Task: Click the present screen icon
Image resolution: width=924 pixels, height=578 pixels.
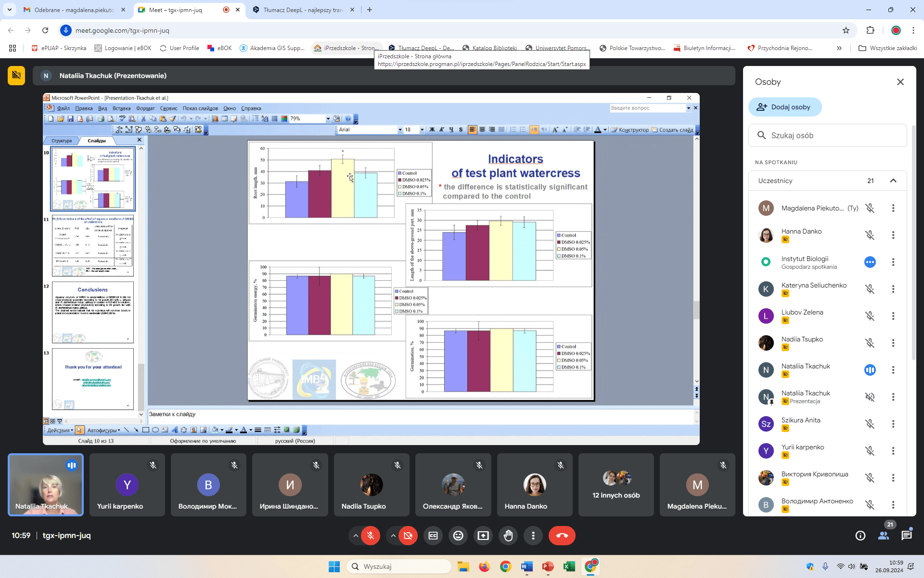Action: 483,536
